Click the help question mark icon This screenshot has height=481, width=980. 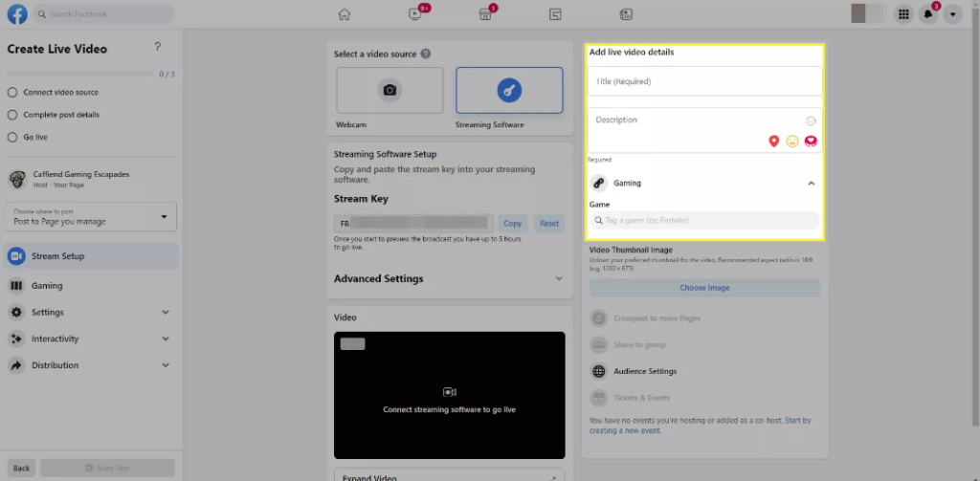pos(158,47)
